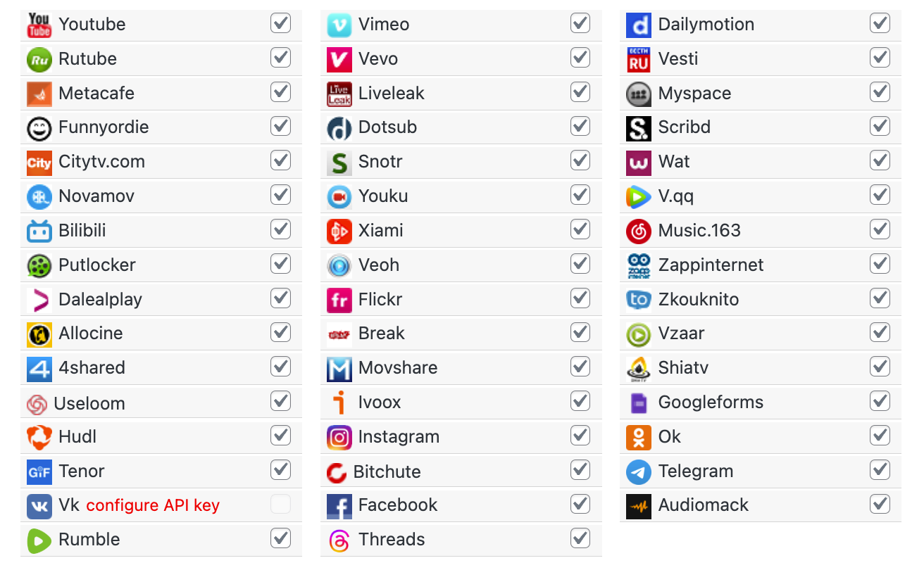The height and width of the screenshot is (570, 924).
Task: Uncheck the Youtube checkbox
Action: tap(280, 23)
